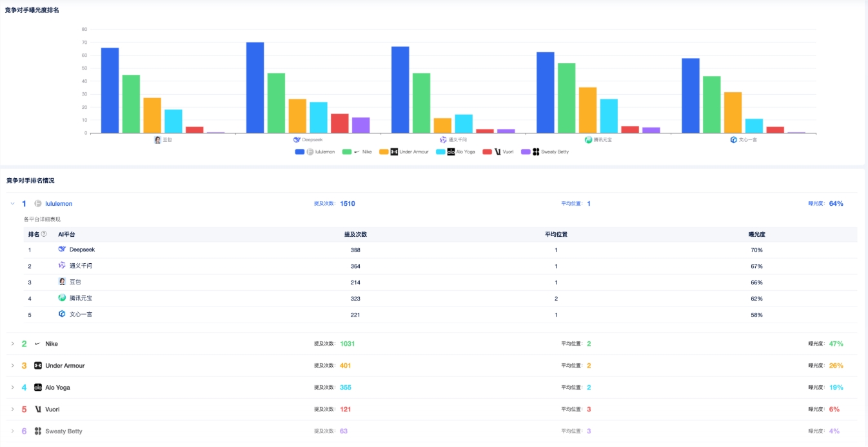This screenshot has height=447, width=868.
Task: Click the Vuori logo icon in rank 5 row
Action: click(x=39, y=408)
